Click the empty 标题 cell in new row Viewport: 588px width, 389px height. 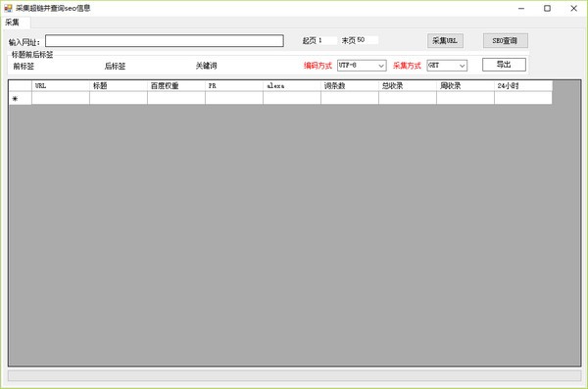pos(119,98)
